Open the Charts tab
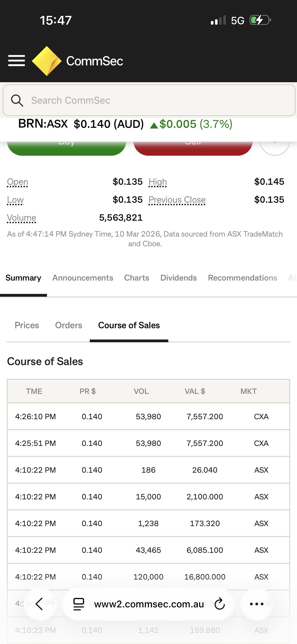Viewport: 297px width, 644px height. coord(137,278)
